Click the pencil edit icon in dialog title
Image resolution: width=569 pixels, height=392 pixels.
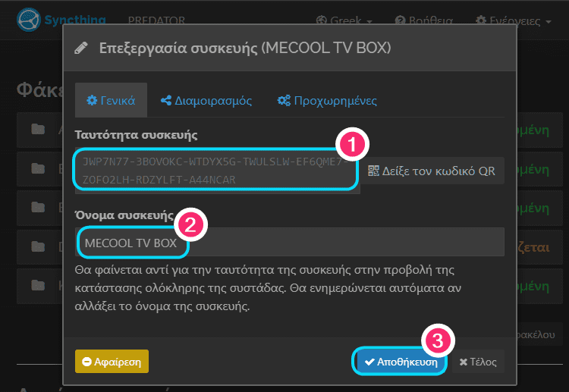(x=81, y=48)
